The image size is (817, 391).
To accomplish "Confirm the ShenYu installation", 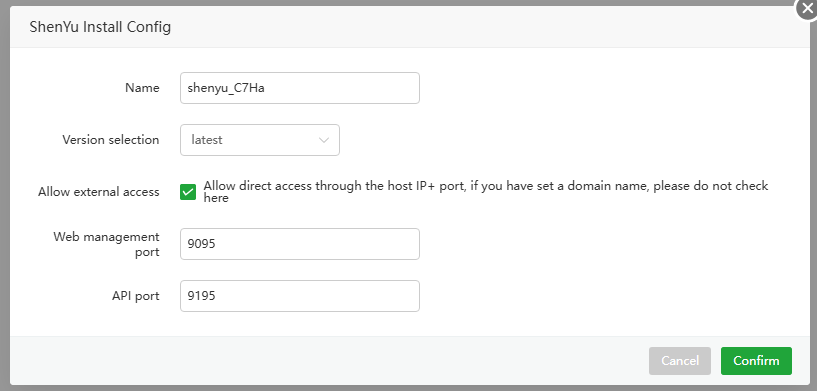I will (756, 361).
